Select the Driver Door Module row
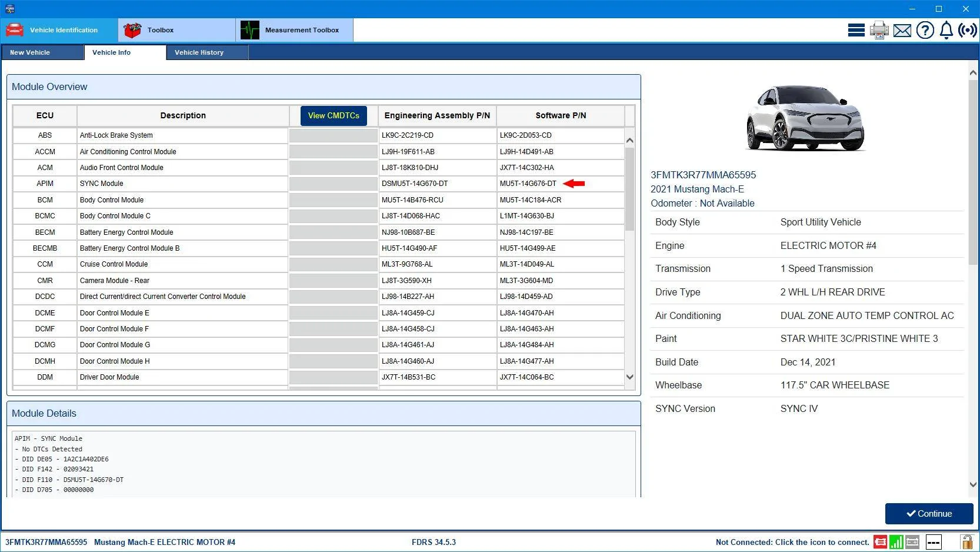 tap(318, 377)
